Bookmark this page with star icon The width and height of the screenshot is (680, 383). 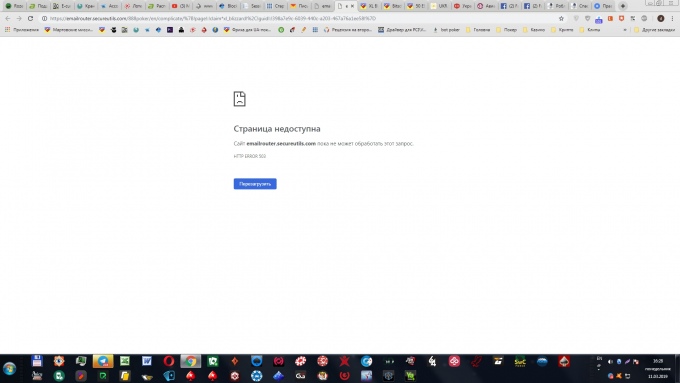pos(561,18)
